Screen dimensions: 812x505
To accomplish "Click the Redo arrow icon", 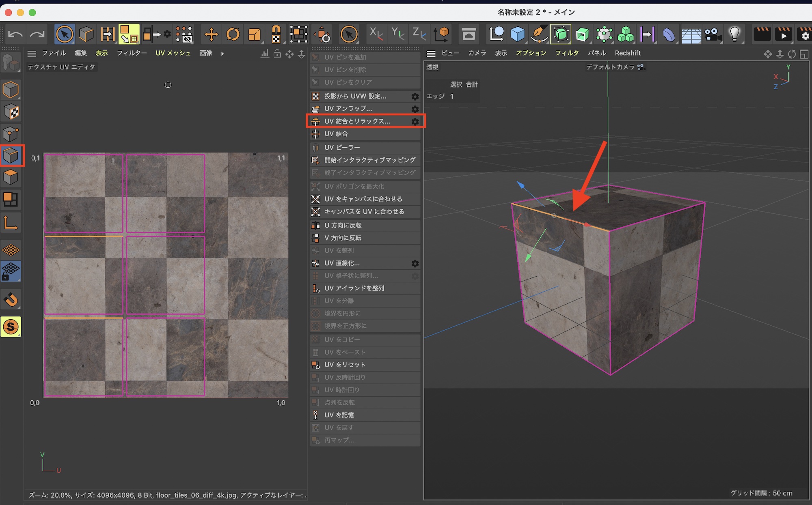I will (x=37, y=34).
